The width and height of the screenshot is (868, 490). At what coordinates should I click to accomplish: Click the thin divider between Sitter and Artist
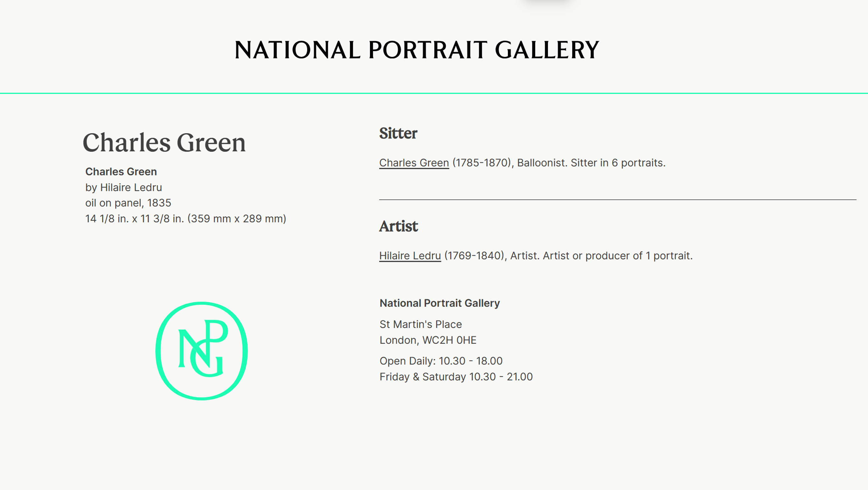pos(617,200)
